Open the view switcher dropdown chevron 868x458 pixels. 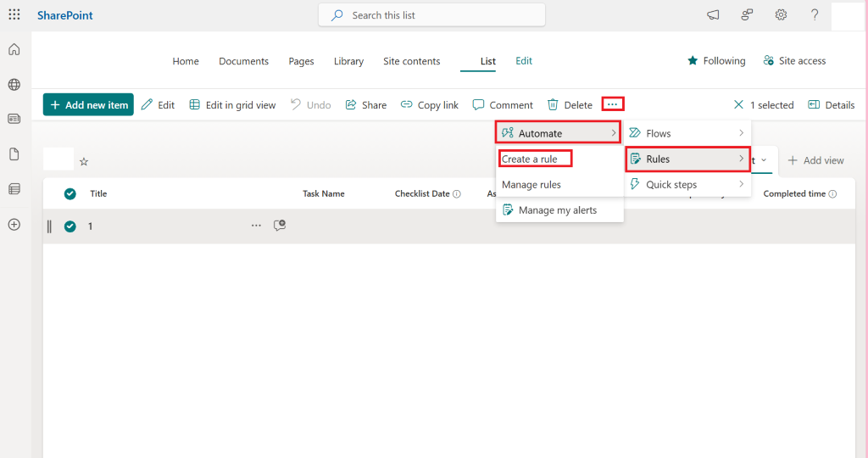coord(764,160)
